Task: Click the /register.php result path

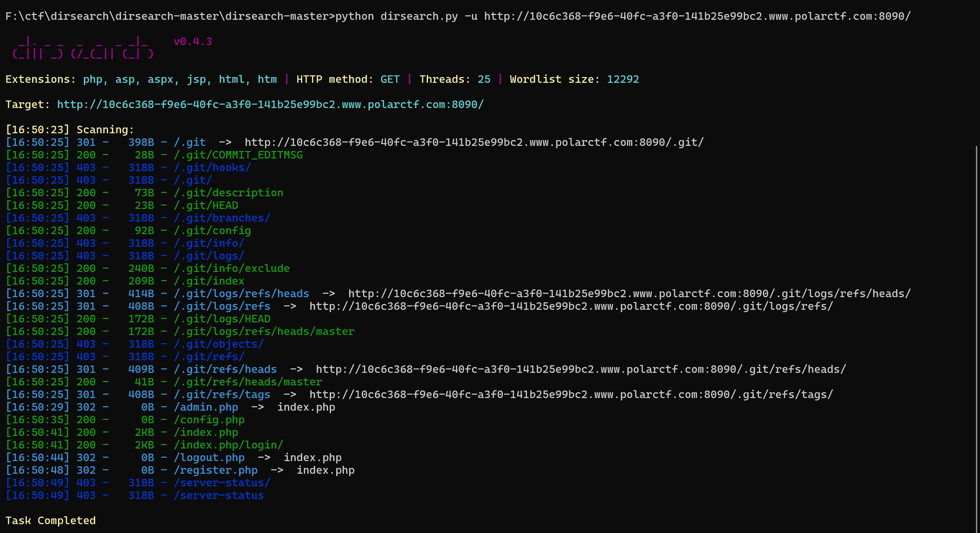Action: (x=215, y=470)
